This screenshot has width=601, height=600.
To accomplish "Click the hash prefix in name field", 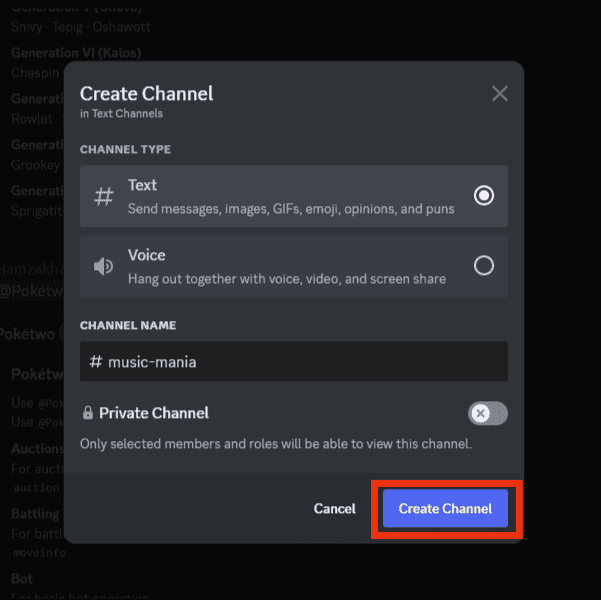I will (96, 362).
